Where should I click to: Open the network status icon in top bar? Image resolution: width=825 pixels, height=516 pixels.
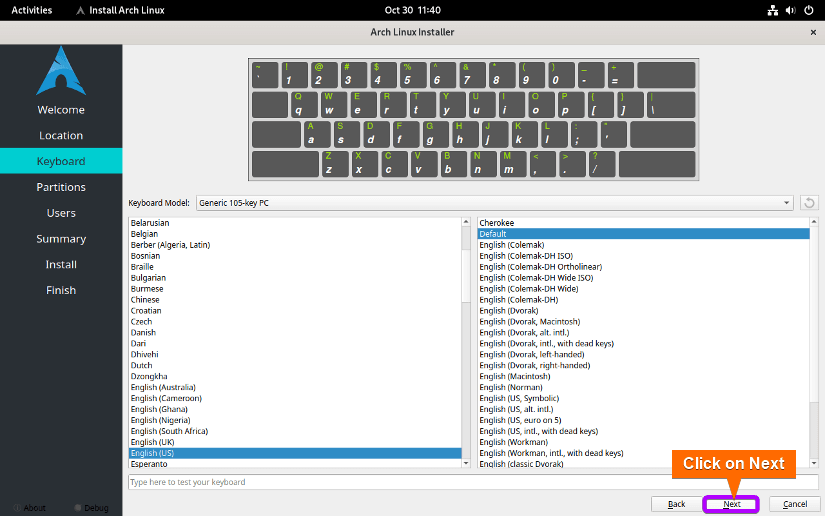(x=772, y=10)
